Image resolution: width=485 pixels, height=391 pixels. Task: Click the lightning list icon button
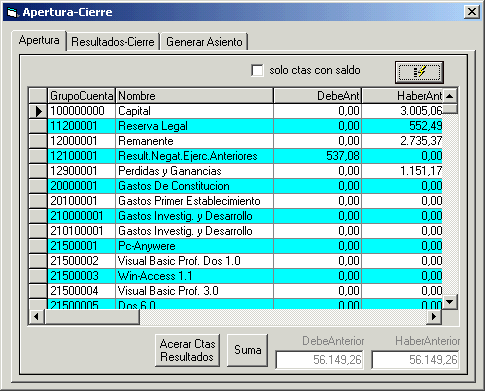419,72
